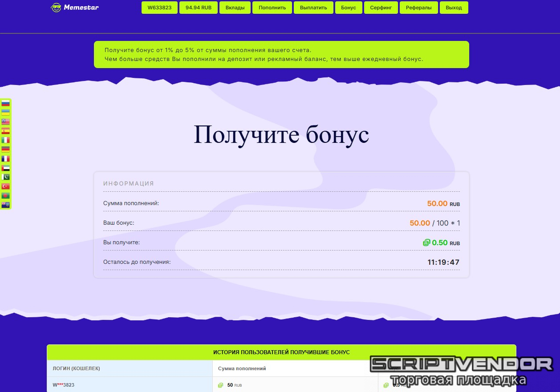Viewport: 560px width, 392px height.
Task: Open the Бонус page
Action: [x=349, y=8]
